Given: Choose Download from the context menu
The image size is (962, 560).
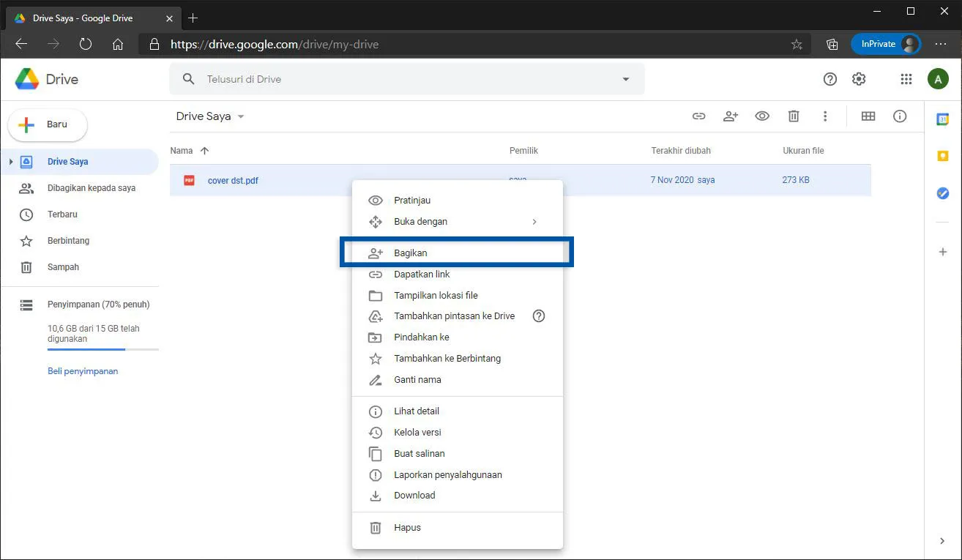Looking at the screenshot, I should [416, 495].
